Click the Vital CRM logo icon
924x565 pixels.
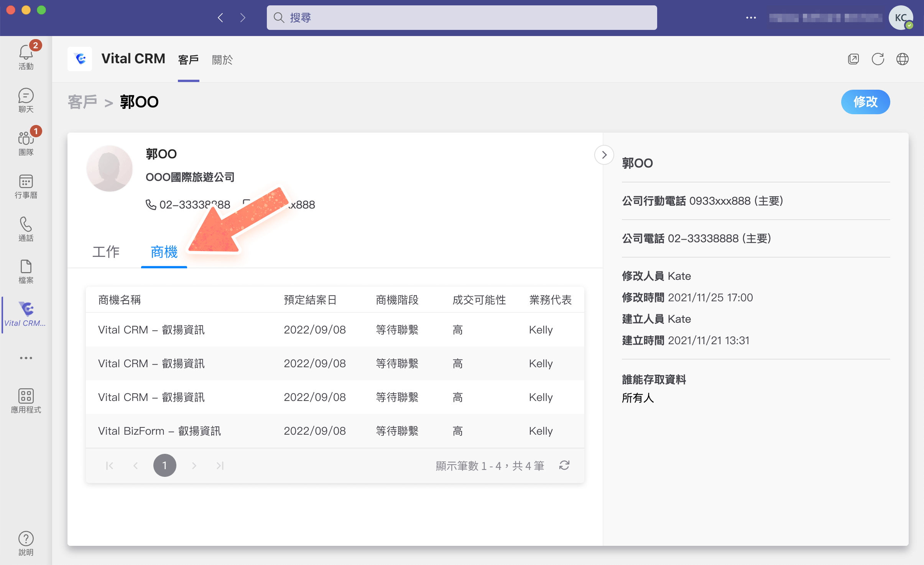(80, 59)
